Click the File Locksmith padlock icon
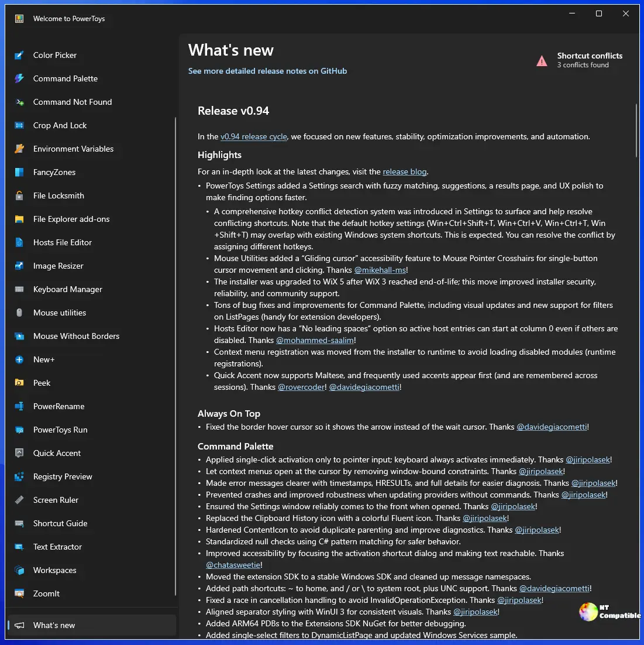This screenshot has height=645, width=644. 19,195
